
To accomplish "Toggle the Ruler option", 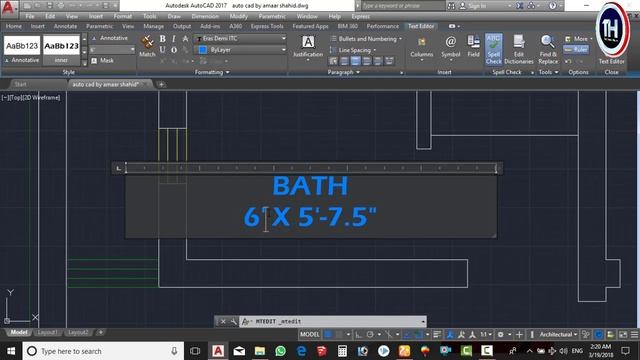I will coord(576,50).
